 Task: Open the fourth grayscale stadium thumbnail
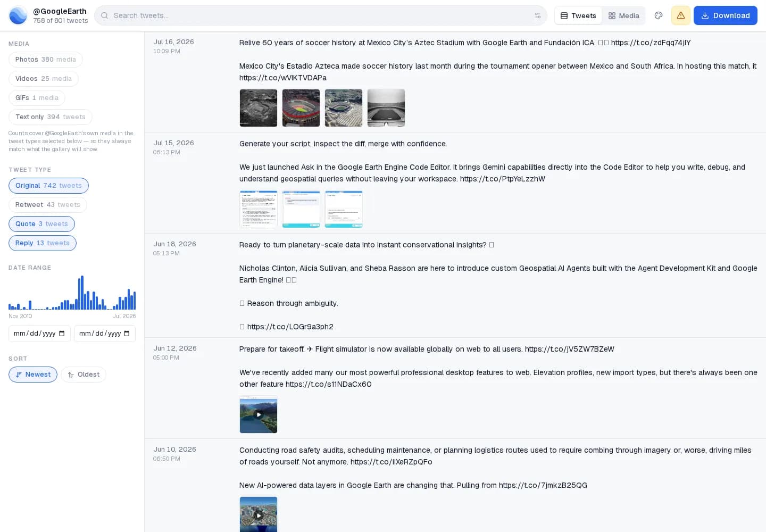point(386,108)
